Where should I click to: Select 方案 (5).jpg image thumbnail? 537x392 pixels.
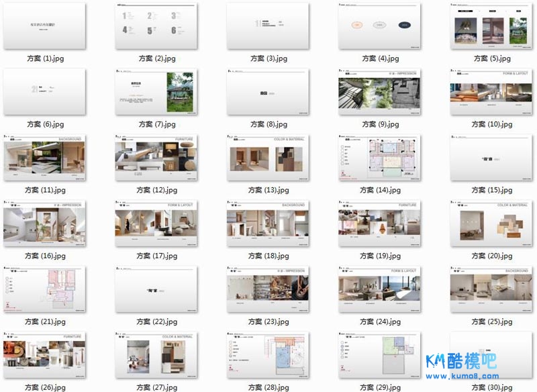click(491, 26)
